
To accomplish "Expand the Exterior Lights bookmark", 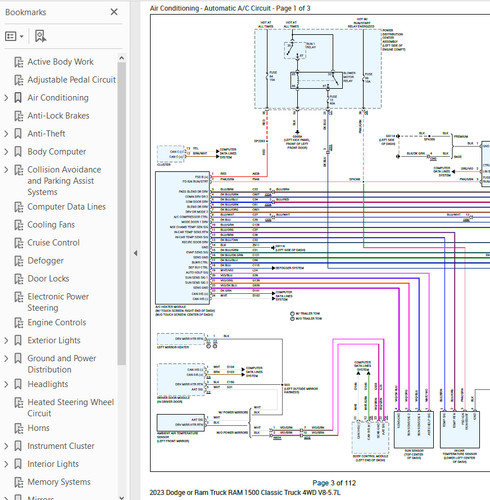I will [x=6, y=340].
